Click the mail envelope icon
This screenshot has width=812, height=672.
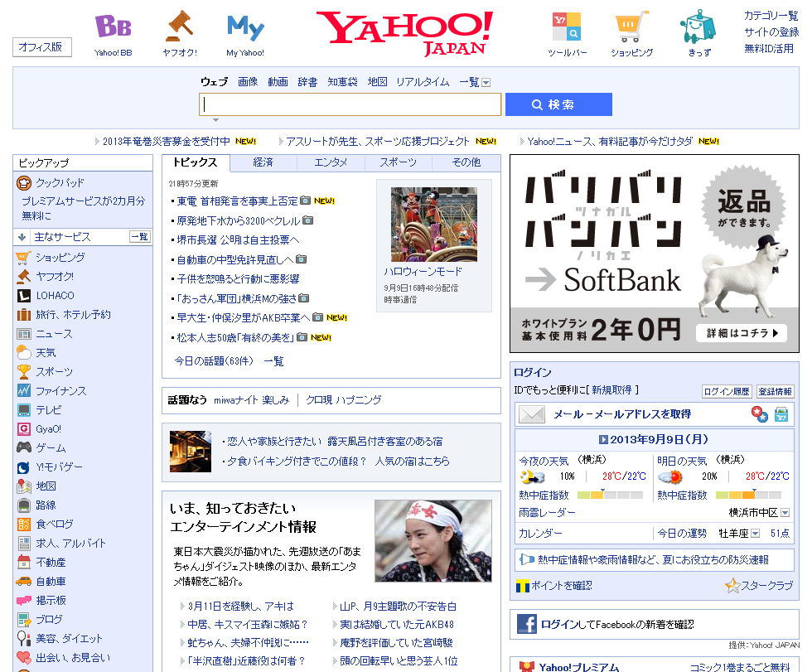(x=532, y=414)
